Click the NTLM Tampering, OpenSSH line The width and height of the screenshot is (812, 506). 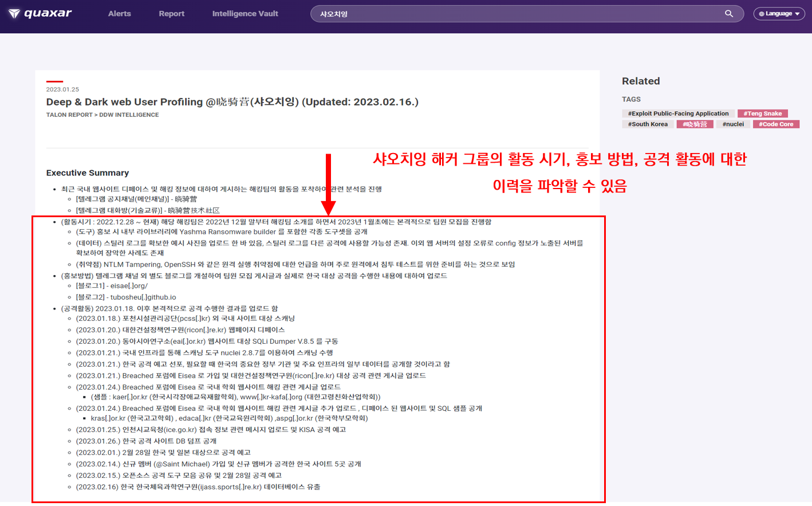click(x=295, y=264)
